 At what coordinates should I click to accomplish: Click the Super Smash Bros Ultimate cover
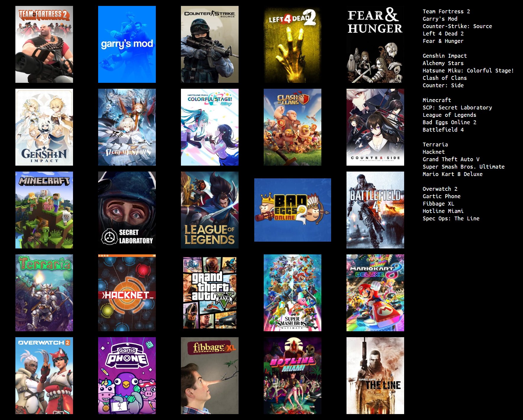click(x=292, y=293)
